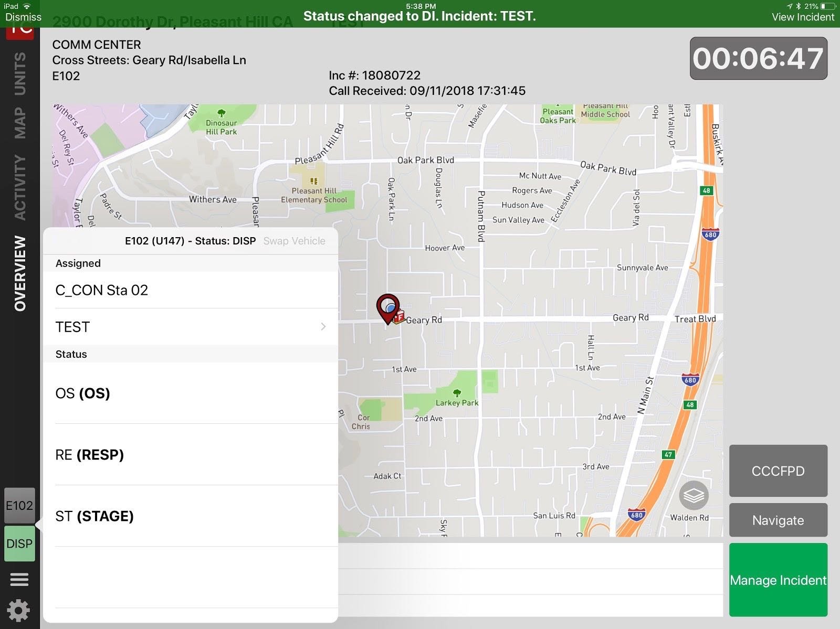
Task: Open the UNITS tab
Action: 20,73
